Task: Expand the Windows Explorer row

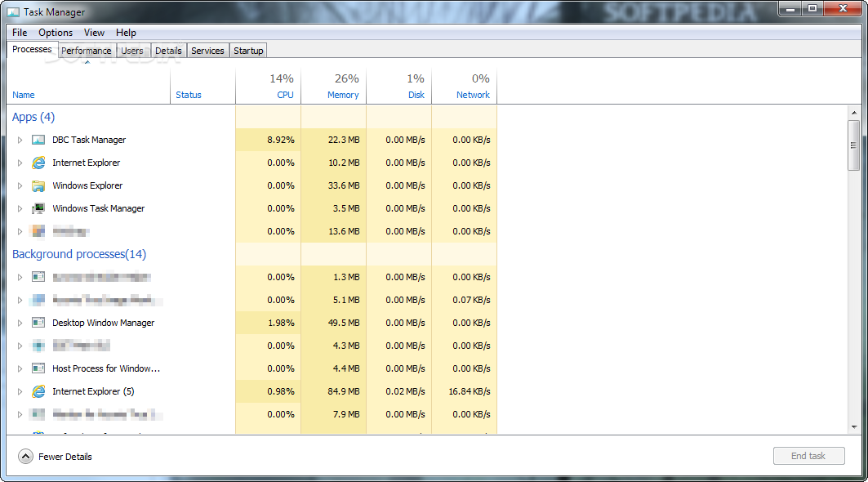Action: 20,185
